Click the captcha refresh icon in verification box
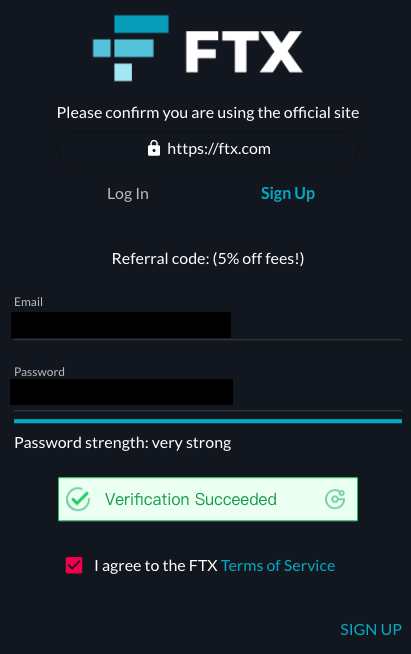Viewport: 411px width, 654px height. [335, 499]
